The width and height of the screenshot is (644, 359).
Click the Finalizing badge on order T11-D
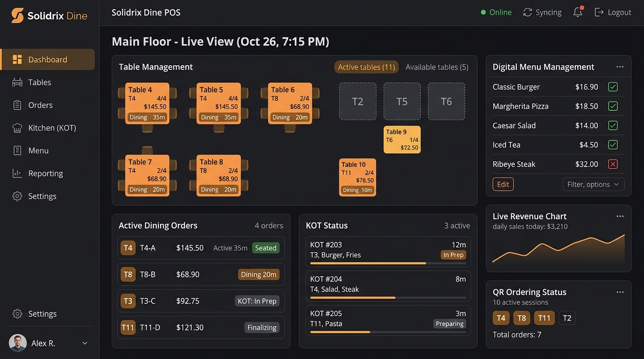262,328
